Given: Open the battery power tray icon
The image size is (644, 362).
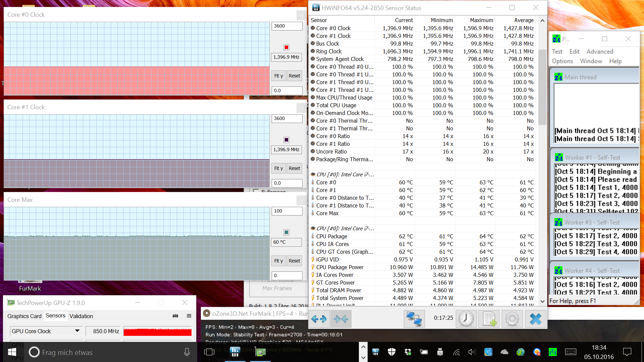Looking at the screenshot, I should [424, 352].
